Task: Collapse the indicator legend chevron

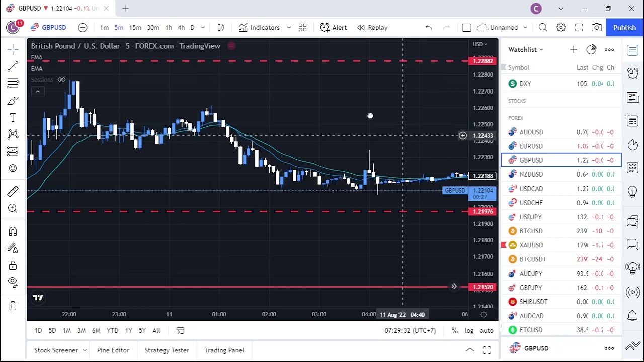Action: click(38, 91)
